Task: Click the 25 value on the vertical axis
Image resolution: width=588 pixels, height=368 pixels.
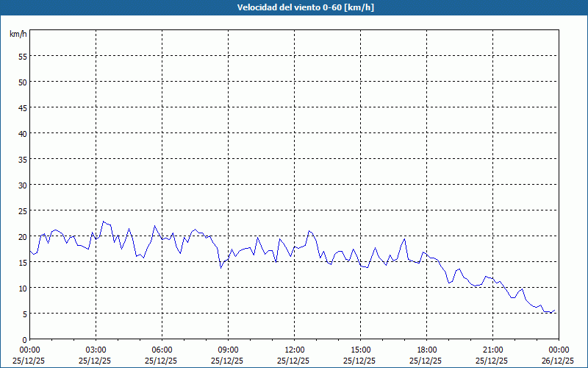Action: pyautogui.click(x=22, y=210)
